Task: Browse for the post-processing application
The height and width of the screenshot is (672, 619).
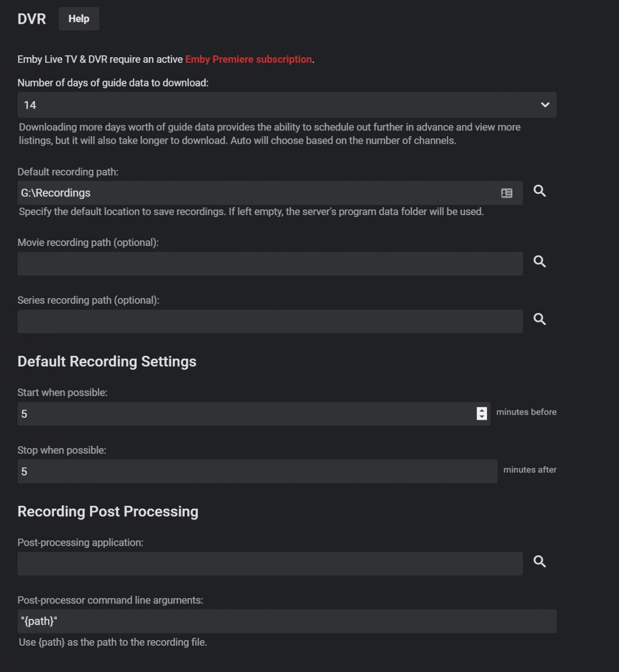Action: [x=540, y=562]
